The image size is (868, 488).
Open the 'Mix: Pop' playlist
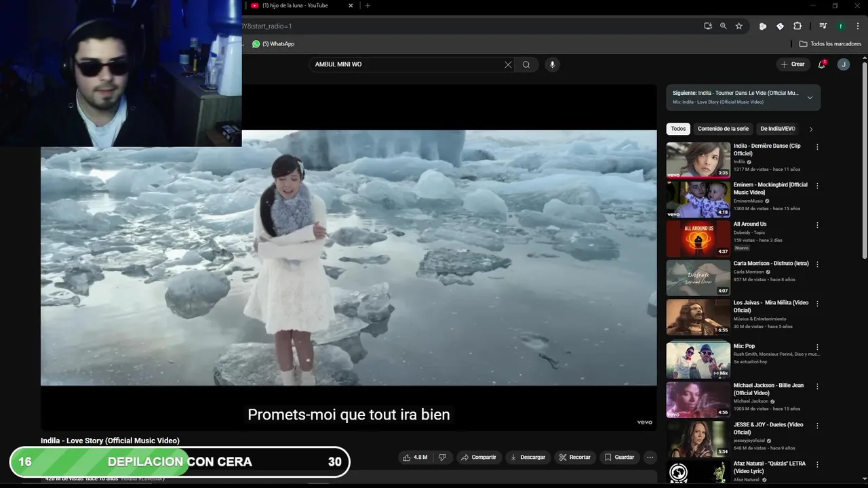[698, 361]
